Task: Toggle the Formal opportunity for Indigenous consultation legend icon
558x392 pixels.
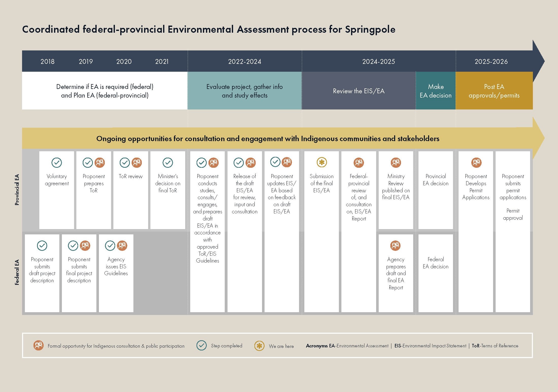Action: (39, 346)
